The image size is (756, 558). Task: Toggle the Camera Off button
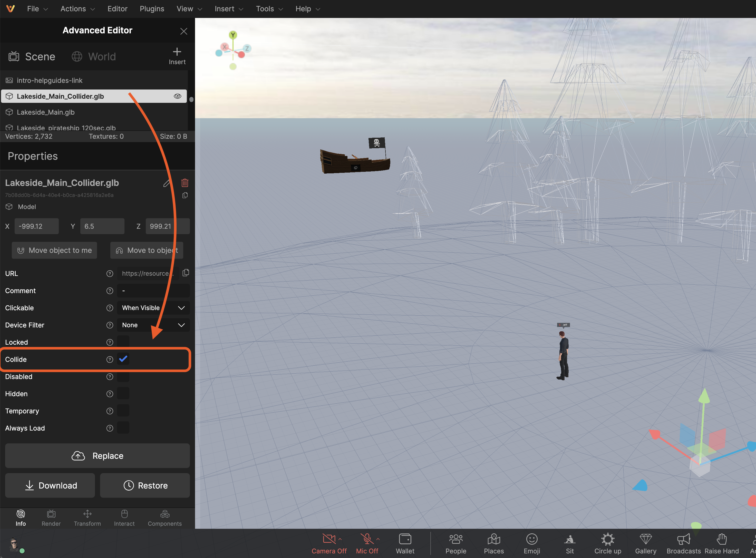(x=329, y=543)
